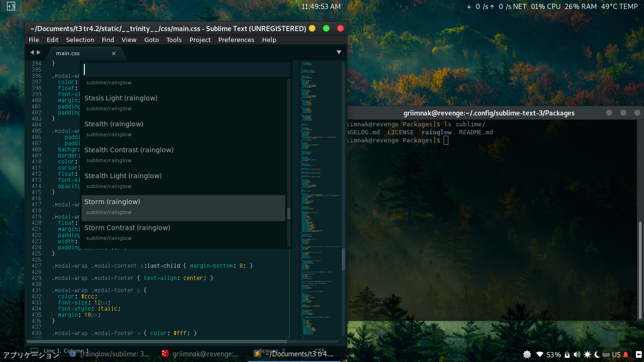Toggle the night mode moon icon
Viewport: 644px width, 362px height.
597,354
